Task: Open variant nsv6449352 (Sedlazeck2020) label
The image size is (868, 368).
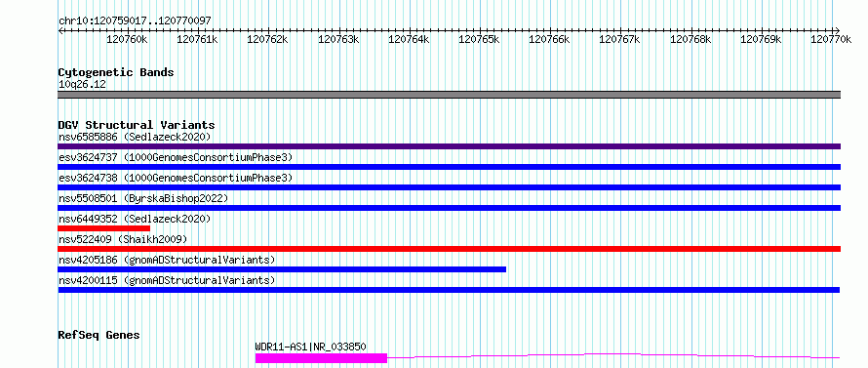Action: [135, 219]
